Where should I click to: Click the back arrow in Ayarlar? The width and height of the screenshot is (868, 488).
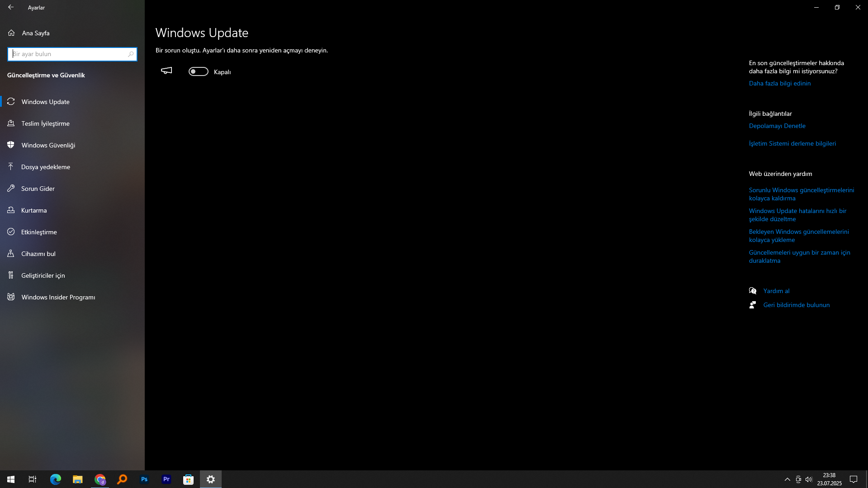[x=11, y=7]
